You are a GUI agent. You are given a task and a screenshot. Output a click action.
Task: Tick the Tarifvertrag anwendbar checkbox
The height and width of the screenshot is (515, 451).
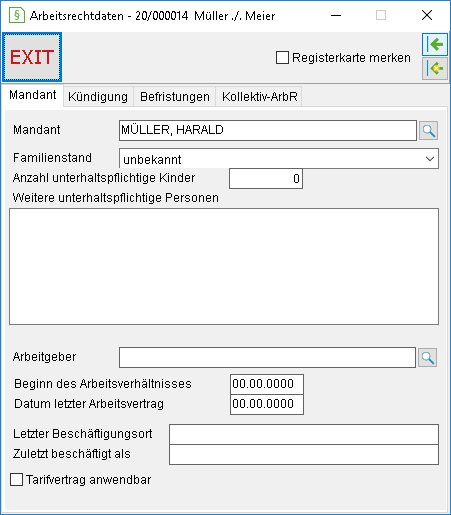pos(17,480)
